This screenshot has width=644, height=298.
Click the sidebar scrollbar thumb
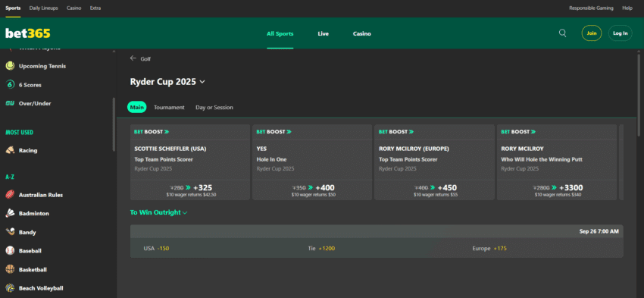[x=114, y=124]
